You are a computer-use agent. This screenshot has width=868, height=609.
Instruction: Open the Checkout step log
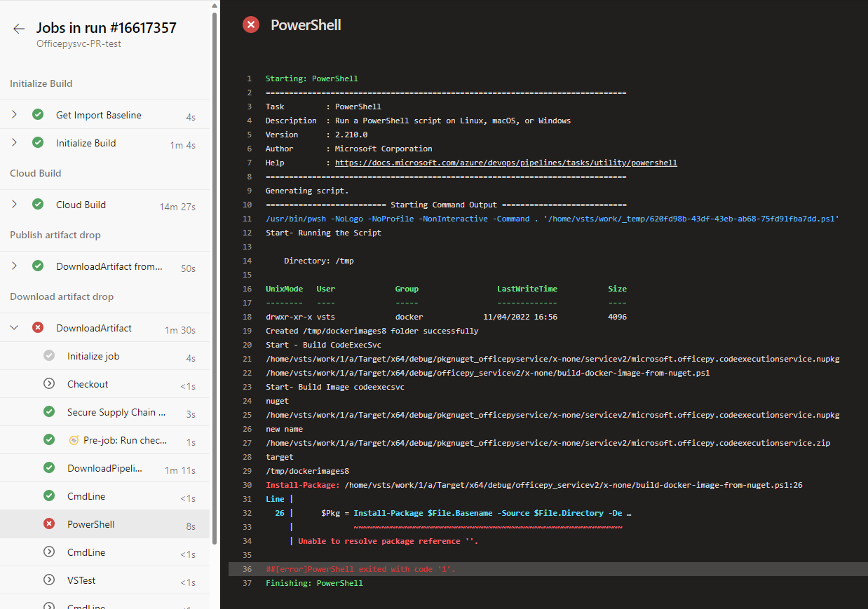(104, 384)
